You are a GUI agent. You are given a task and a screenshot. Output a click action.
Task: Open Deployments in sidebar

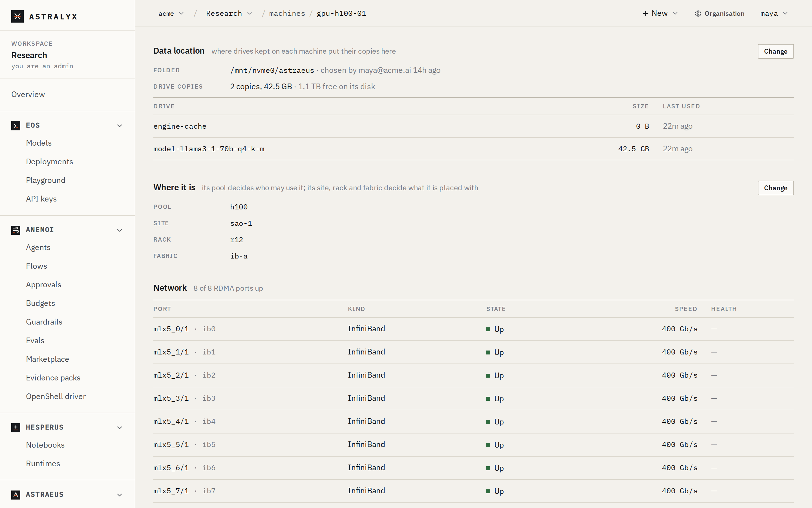click(50, 162)
